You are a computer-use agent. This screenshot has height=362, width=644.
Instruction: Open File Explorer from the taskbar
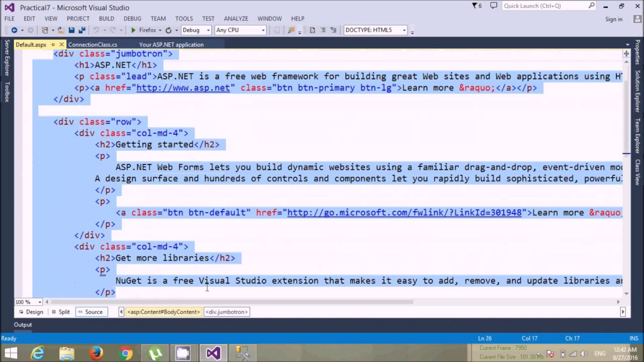[66, 353]
